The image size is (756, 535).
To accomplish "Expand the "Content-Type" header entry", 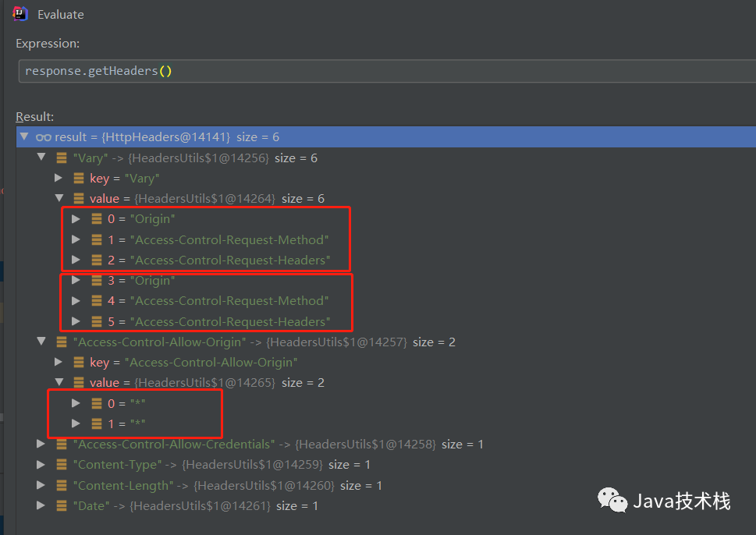I will pyautogui.click(x=41, y=465).
